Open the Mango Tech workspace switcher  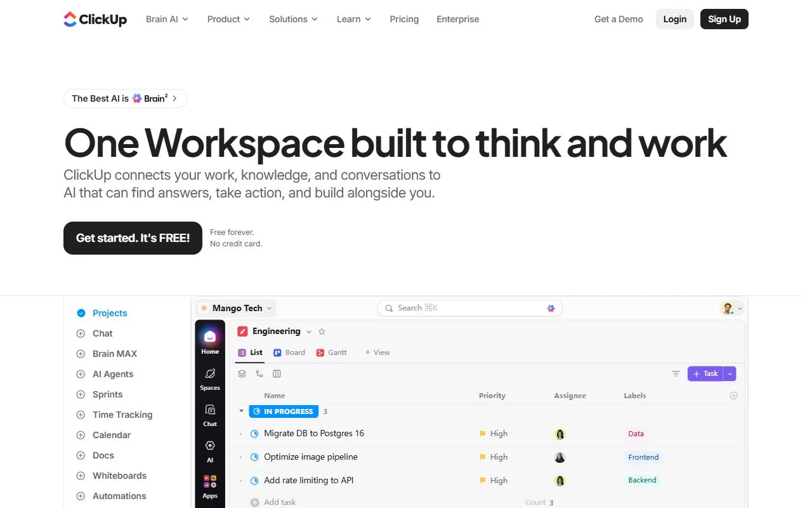tap(236, 308)
